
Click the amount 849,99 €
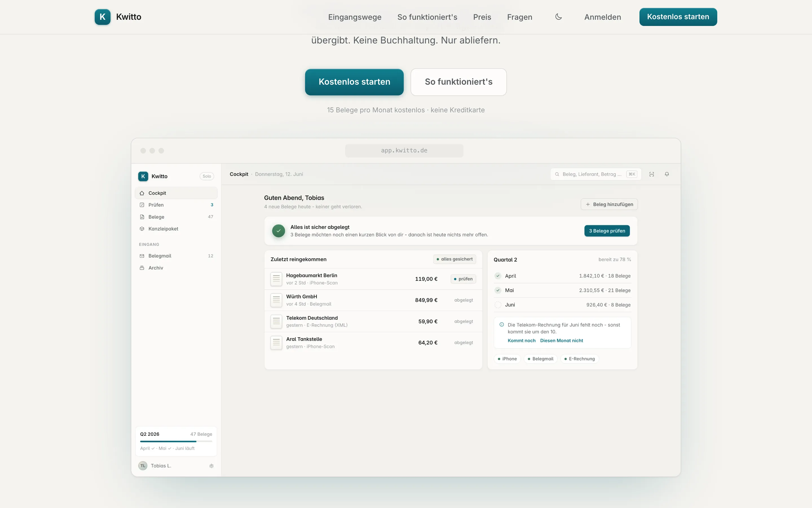[x=426, y=300]
